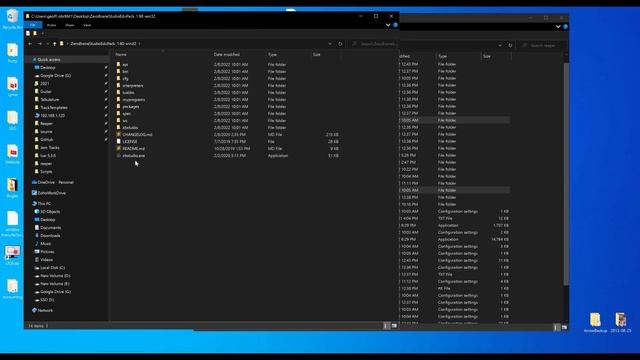Click the front window search box
This screenshot has width=640, height=360.
374,44
